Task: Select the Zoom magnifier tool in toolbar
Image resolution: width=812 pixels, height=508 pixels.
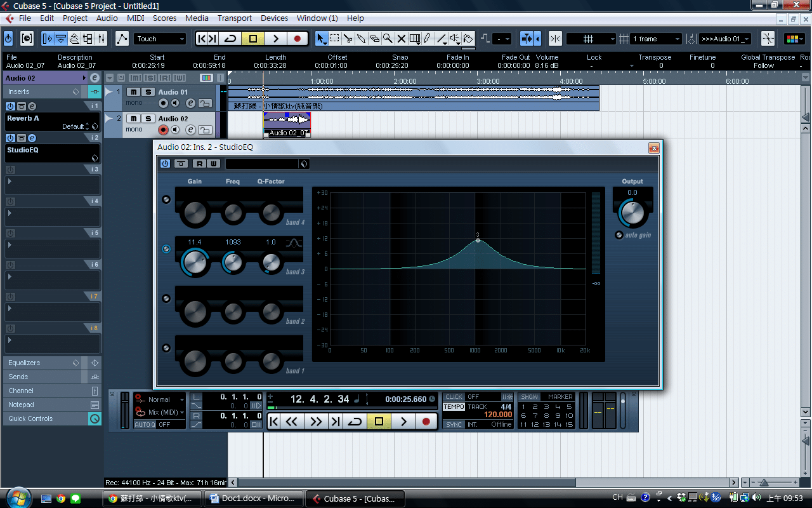Action: click(x=388, y=39)
